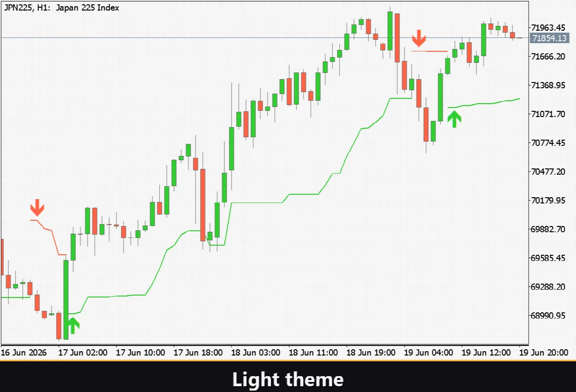
Task: Click the tall green candle at 17 Jun 02:00
Action: 66,300
